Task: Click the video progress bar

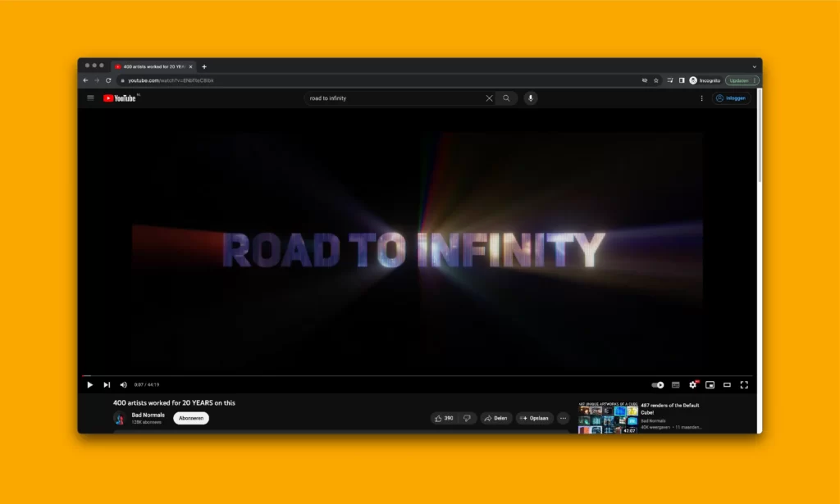Action: (418, 375)
